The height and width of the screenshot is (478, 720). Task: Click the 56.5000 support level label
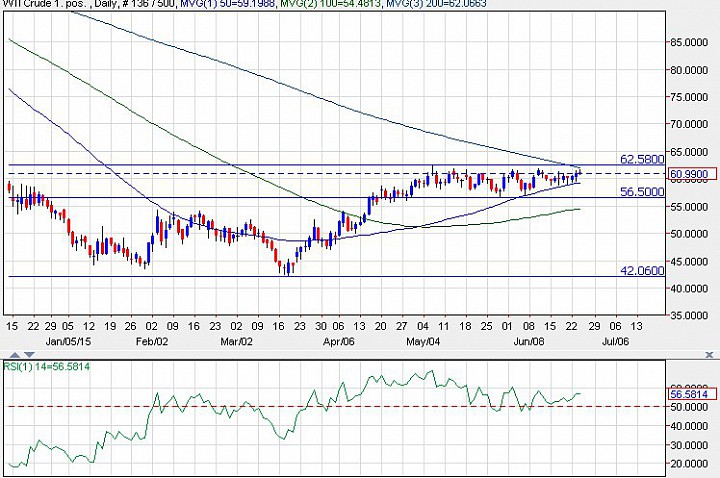(642, 191)
